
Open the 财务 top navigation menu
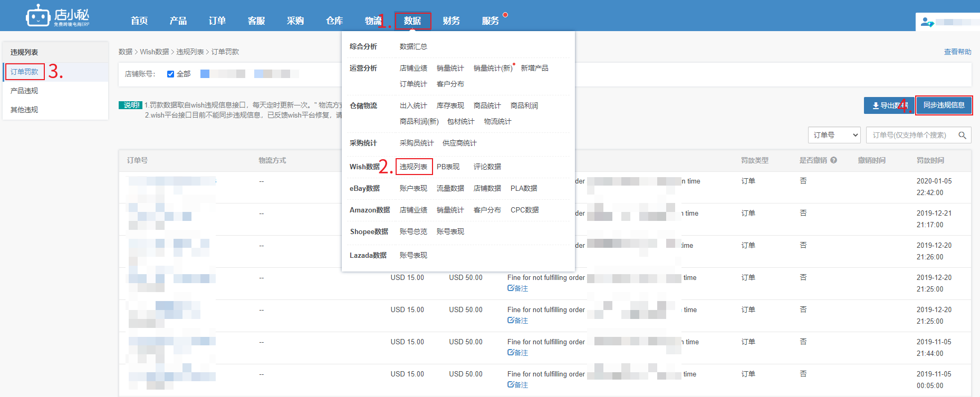[x=451, y=21]
